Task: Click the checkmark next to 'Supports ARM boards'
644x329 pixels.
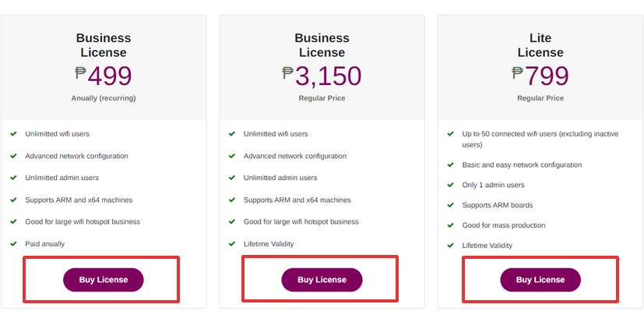Action: pyautogui.click(x=451, y=205)
